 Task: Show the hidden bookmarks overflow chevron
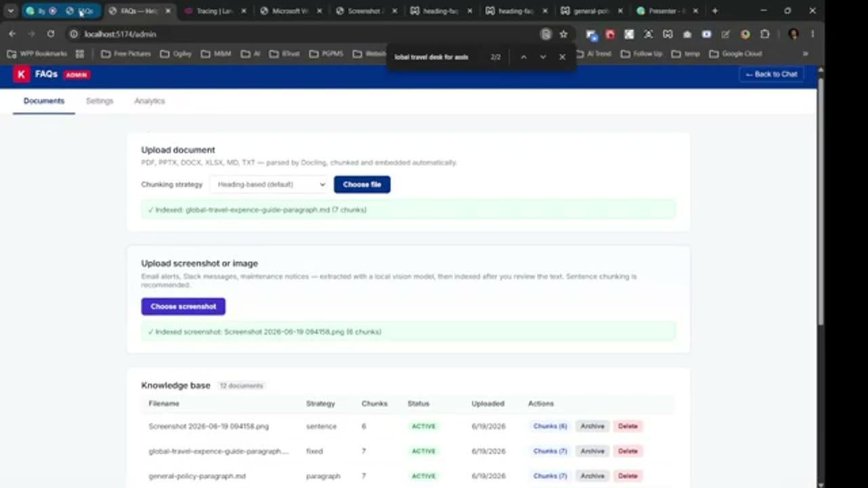806,54
